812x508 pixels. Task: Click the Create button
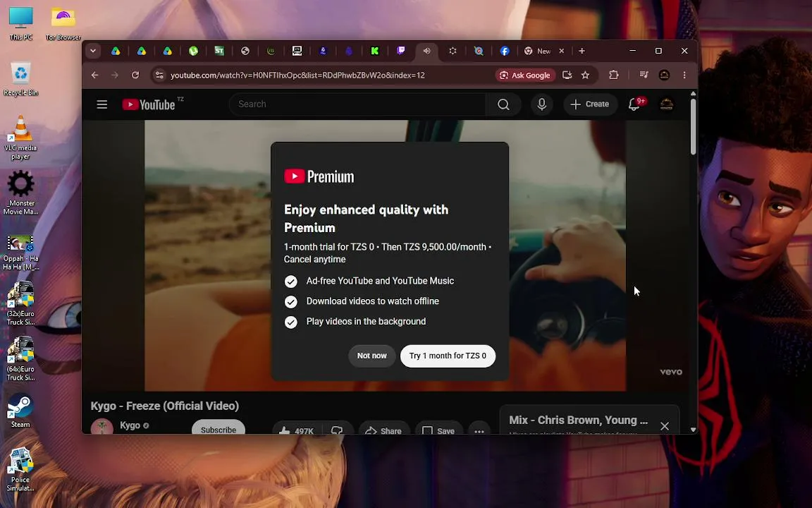pyautogui.click(x=590, y=104)
